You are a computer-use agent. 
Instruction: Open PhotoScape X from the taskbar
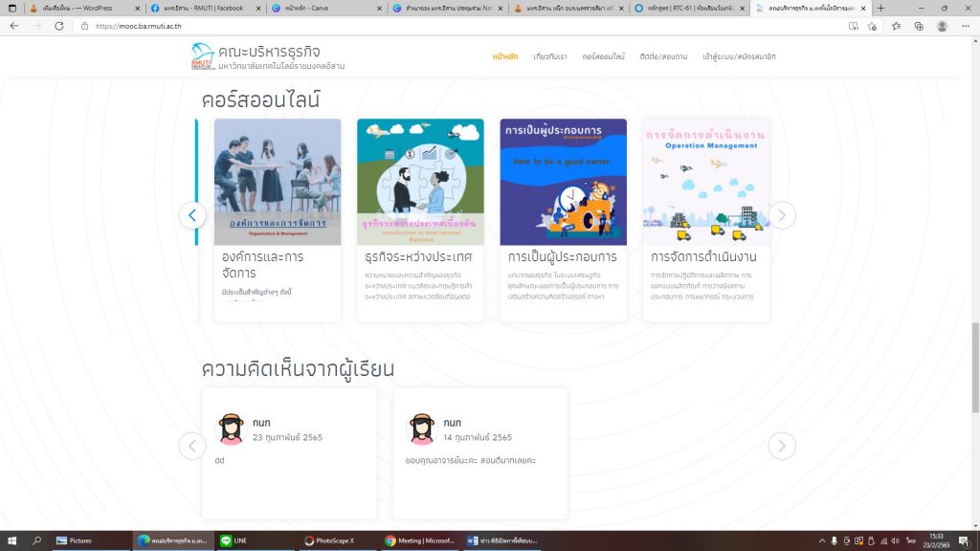[329, 540]
